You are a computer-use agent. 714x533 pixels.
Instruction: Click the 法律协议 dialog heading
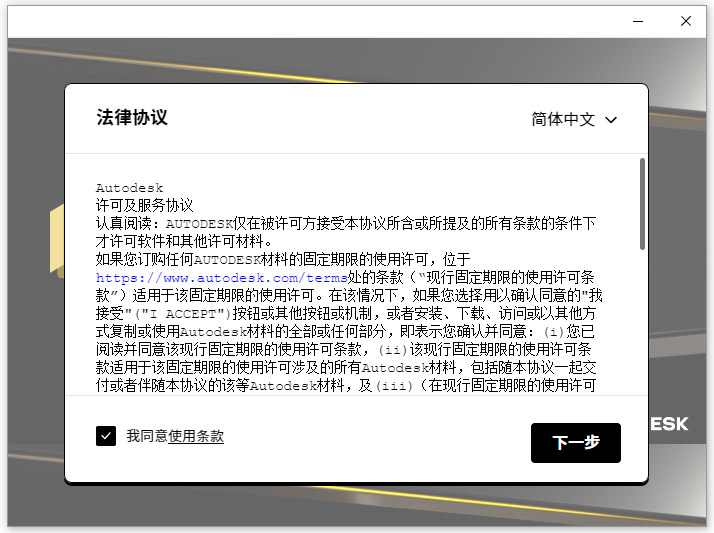pos(132,117)
